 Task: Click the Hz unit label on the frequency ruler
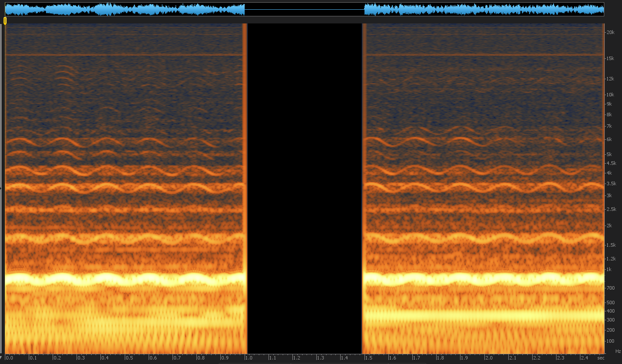click(x=618, y=351)
